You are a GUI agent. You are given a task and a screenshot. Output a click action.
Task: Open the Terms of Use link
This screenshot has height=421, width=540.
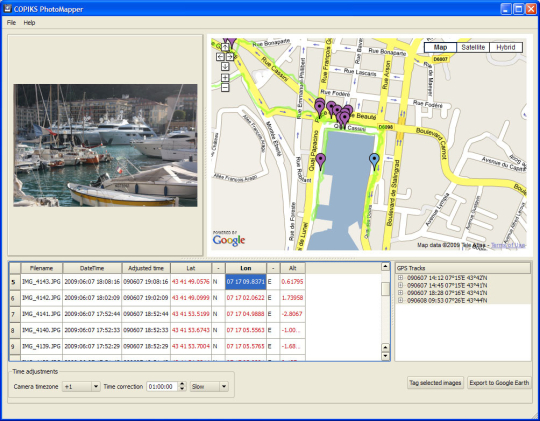point(508,245)
